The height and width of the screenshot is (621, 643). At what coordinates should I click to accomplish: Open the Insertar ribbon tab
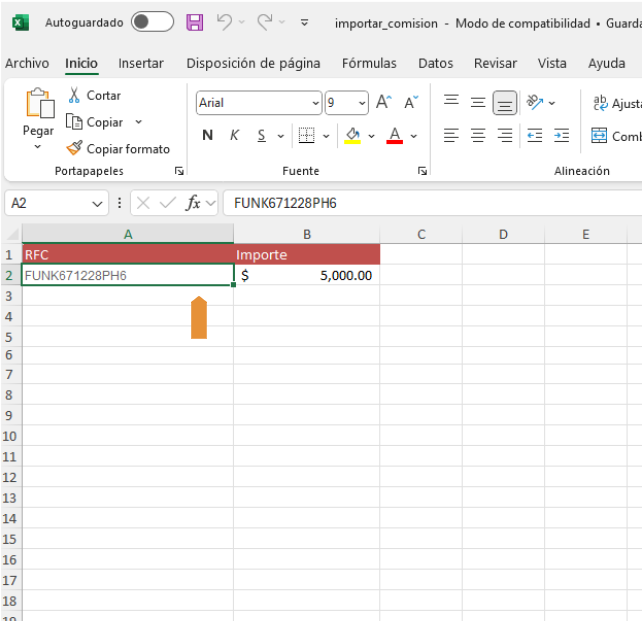[x=141, y=63]
